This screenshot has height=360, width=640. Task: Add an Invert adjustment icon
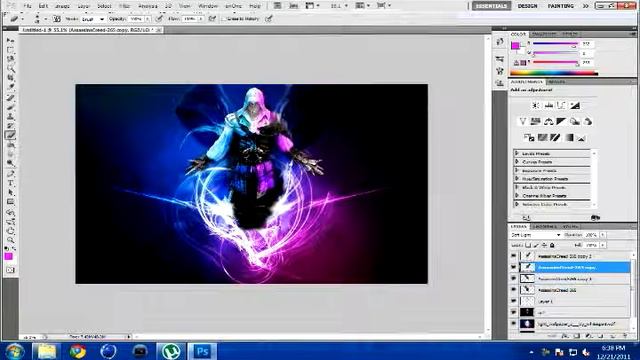click(x=529, y=138)
